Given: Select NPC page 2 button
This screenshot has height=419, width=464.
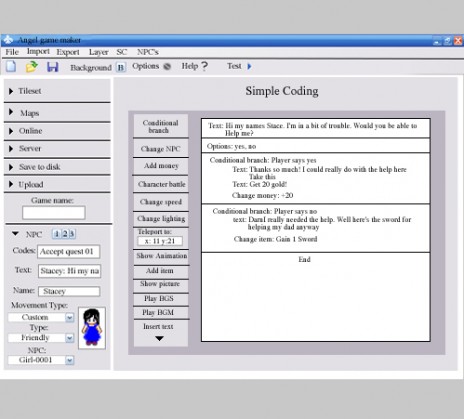Looking at the screenshot, I should pos(65,234).
